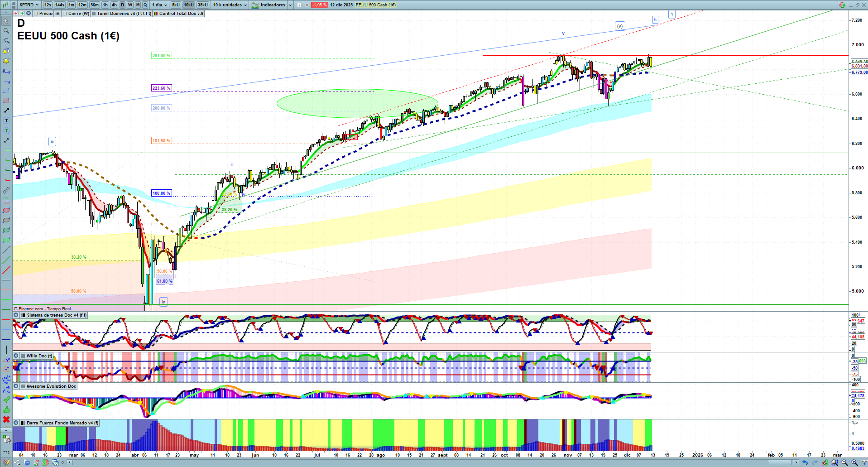
Task: Click the Awesome Evolution Doc label
Action: click(51, 386)
